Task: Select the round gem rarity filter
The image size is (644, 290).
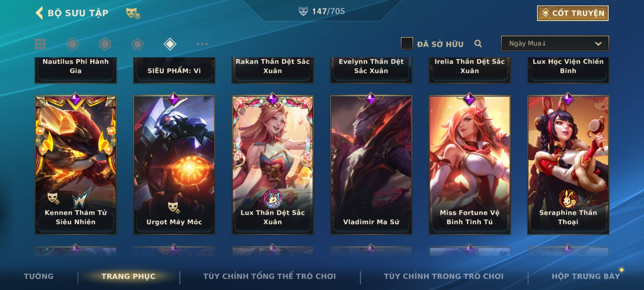Action: tap(73, 44)
